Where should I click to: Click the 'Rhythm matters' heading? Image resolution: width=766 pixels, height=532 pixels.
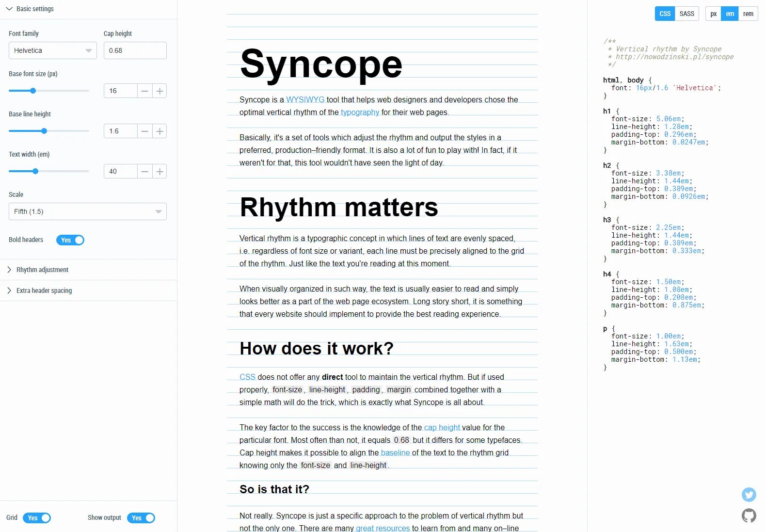pyautogui.click(x=339, y=208)
